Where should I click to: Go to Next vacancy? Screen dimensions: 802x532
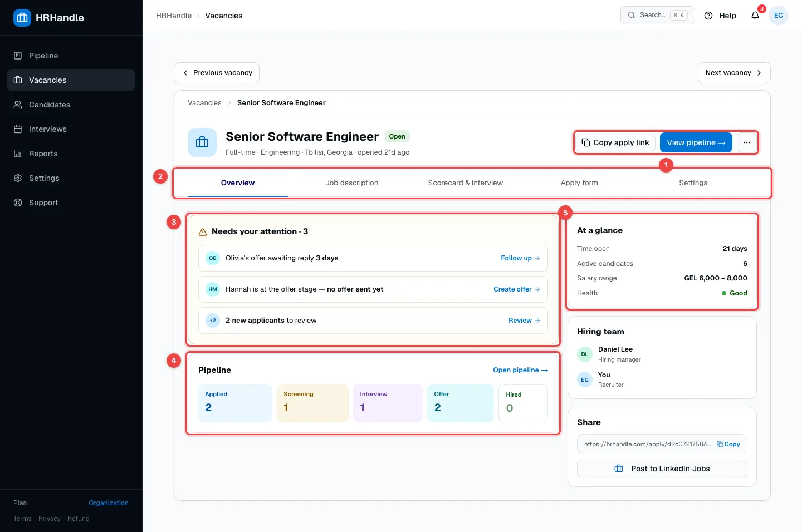tap(734, 73)
